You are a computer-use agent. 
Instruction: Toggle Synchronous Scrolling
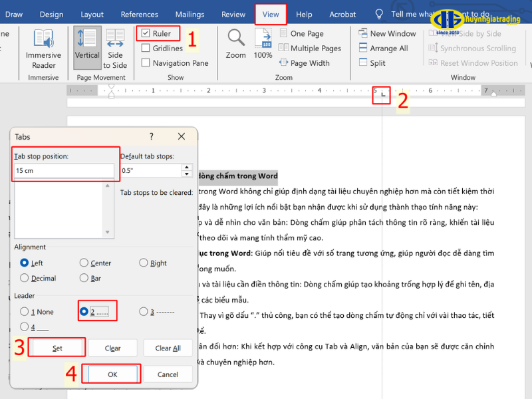tap(472, 48)
